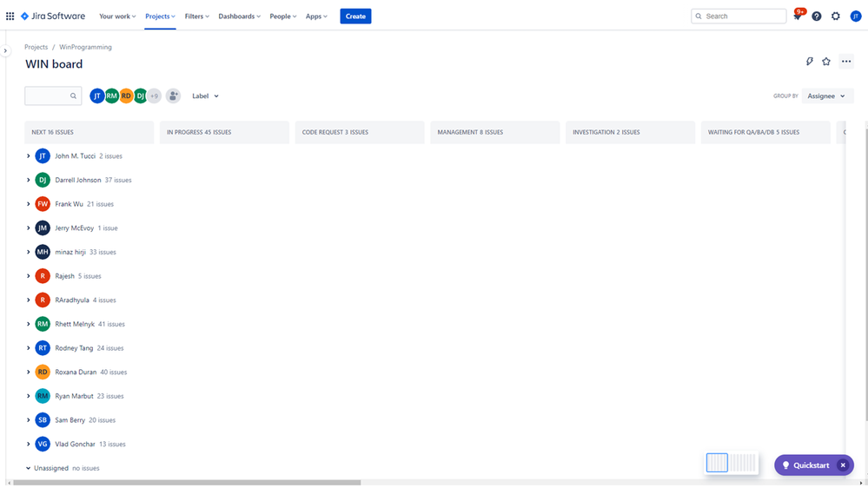Open the JT profile avatar menu

[x=856, y=16]
